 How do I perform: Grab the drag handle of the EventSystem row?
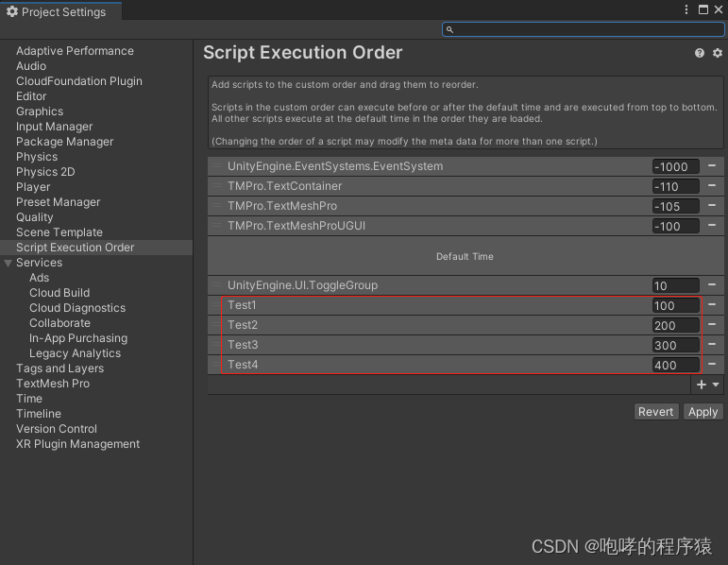click(217, 166)
